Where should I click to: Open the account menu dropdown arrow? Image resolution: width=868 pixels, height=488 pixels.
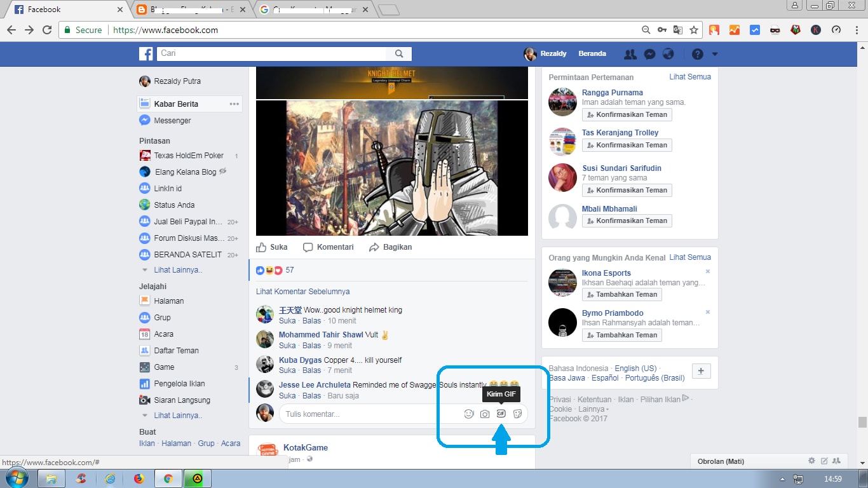(x=715, y=54)
